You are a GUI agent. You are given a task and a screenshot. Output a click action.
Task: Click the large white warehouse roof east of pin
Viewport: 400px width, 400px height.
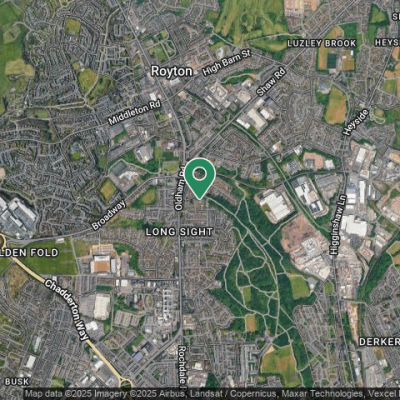pyautogui.click(x=276, y=205)
